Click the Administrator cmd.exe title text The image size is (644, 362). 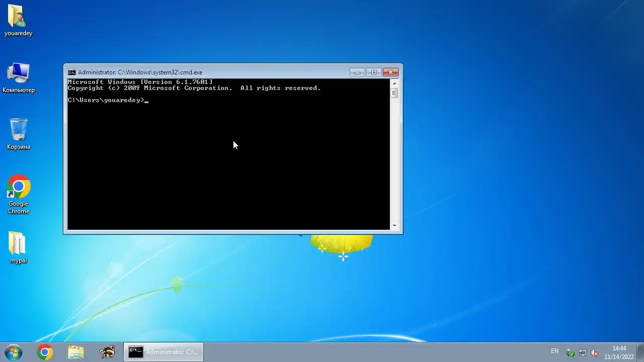point(140,72)
